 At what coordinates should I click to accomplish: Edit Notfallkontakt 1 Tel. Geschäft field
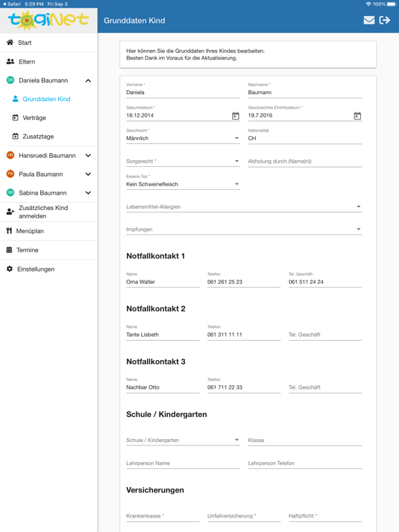(x=326, y=282)
